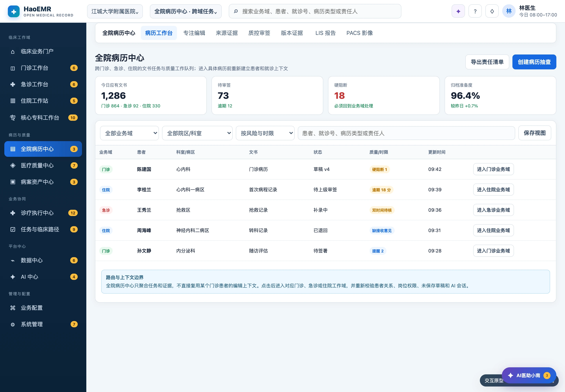The image size is (565, 392).
Task: Click the 任务与临床路径 checkbox icon
Action: [13, 229]
